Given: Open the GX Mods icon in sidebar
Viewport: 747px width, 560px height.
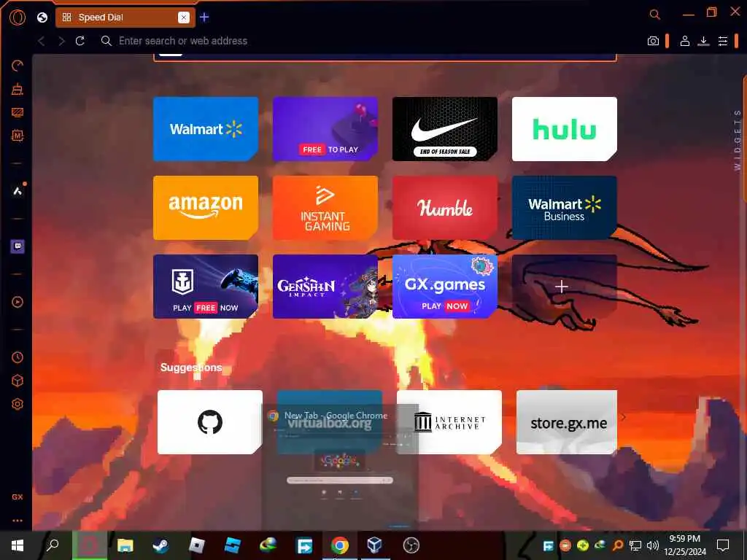Looking at the screenshot, I should pos(18,136).
